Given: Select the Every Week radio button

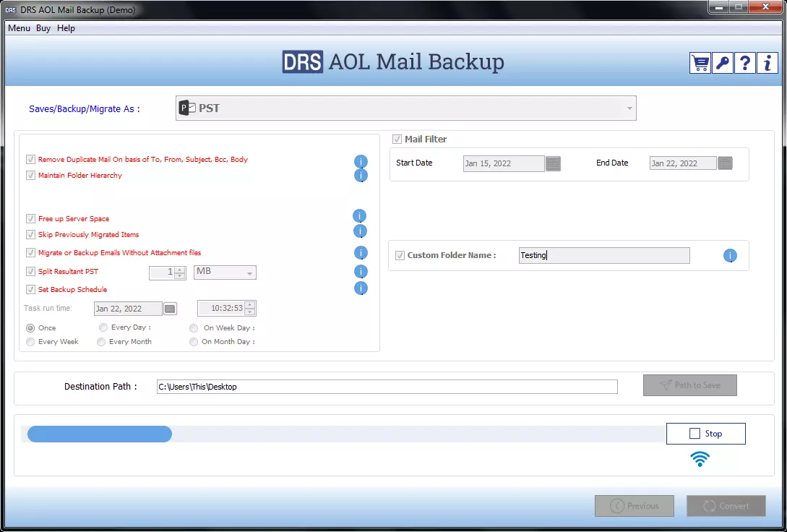Looking at the screenshot, I should (30, 342).
